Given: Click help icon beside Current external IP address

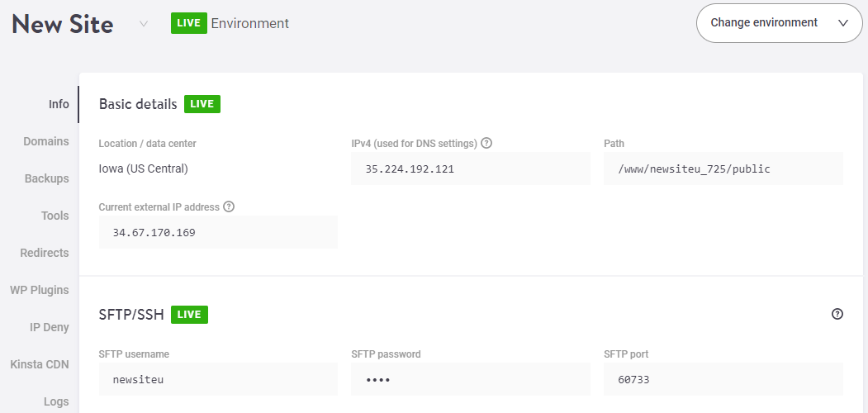Looking at the screenshot, I should click(229, 206).
